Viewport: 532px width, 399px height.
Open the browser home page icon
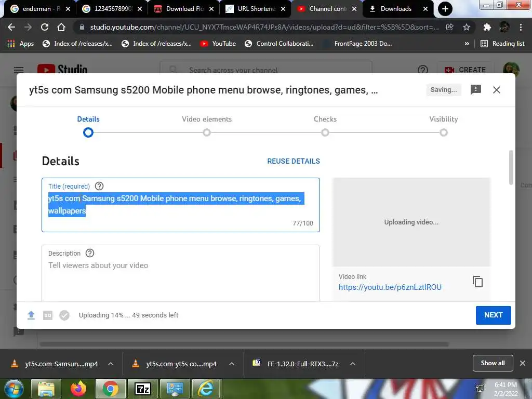click(61, 27)
